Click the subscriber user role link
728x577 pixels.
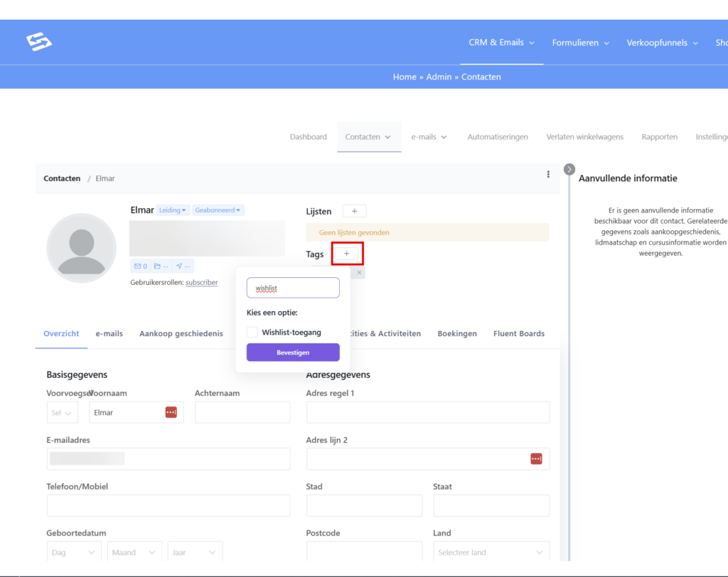(x=202, y=282)
